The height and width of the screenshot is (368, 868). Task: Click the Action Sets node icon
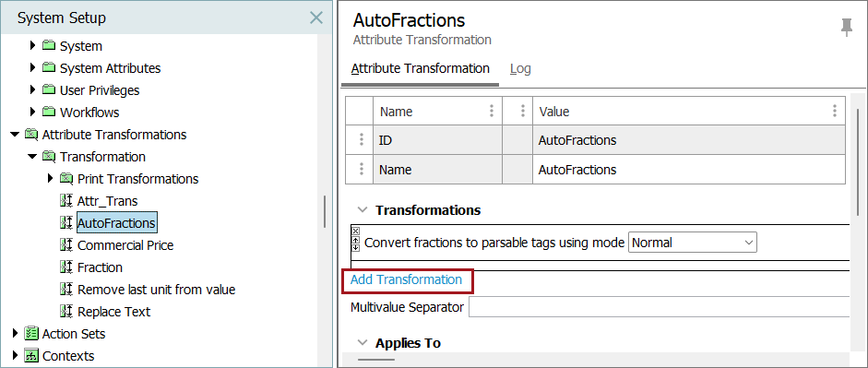pos(31,334)
